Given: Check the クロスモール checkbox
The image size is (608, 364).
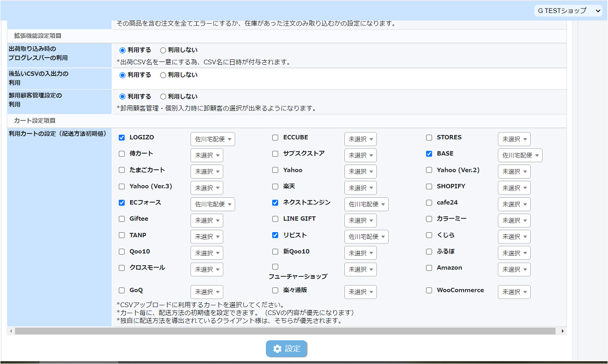Looking at the screenshot, I should tap(122, 268).
